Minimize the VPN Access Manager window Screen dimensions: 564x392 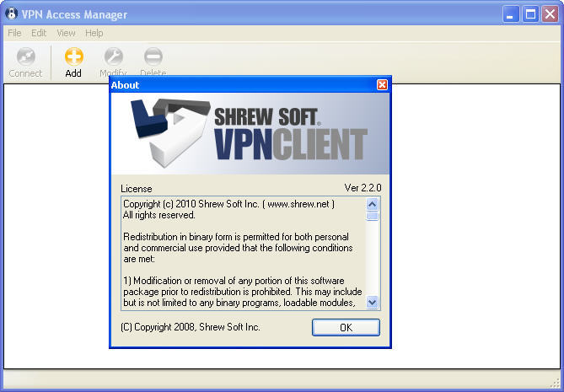510,14
